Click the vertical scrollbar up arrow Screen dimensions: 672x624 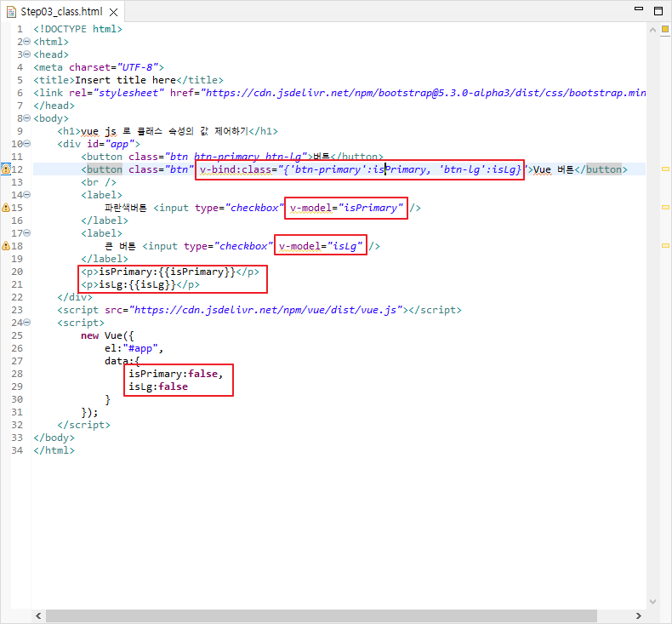(652, 30)
